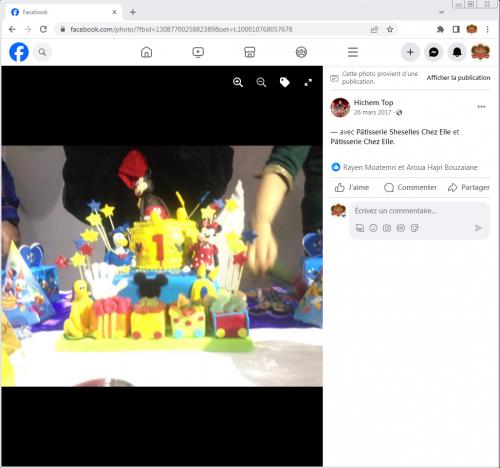
Task: Open Chrome profile avatar
Action: pos(472,29)
